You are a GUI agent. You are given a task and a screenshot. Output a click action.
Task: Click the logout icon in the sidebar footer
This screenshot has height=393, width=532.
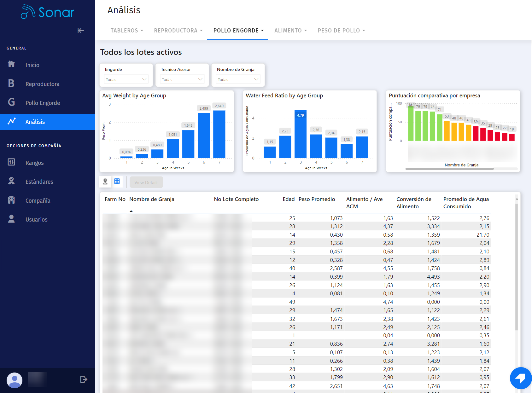click(x=83, y=379)
